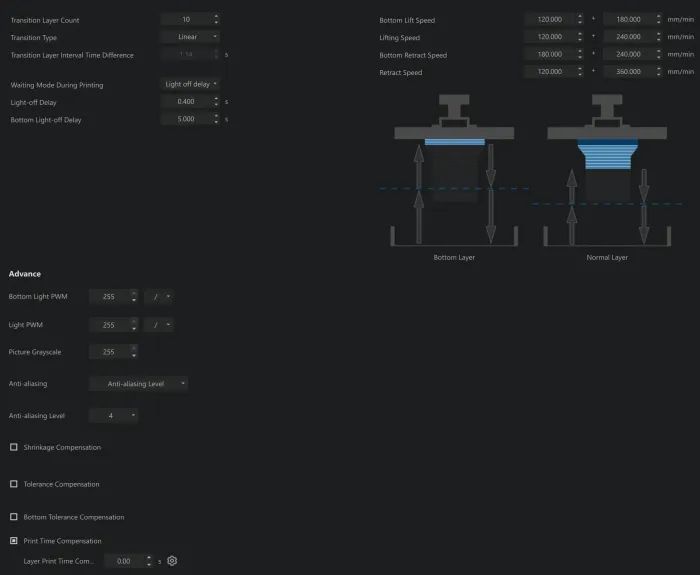Click Bottom Retract Speed first value 180.000

(550, 54)
